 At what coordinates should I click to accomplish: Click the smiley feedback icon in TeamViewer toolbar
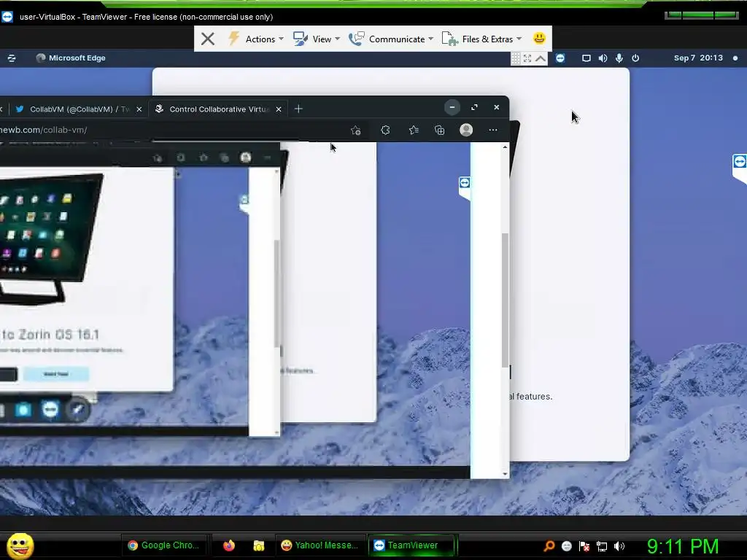click(x=539, y=39)
